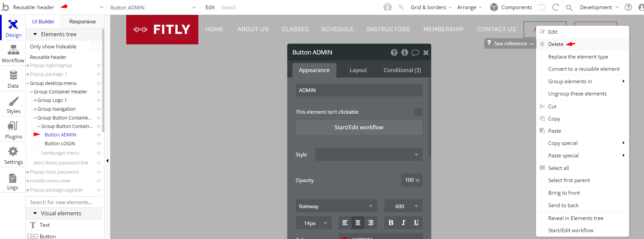Open the Reusable: header dropdown
Screen dimensions: 644x239
point(58,7)
